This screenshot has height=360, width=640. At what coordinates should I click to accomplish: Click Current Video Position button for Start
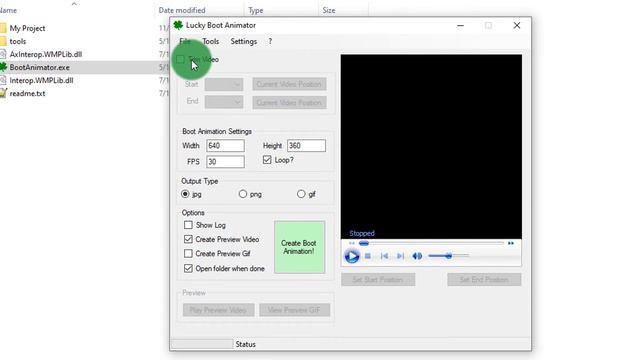click(x=289, y=84)
